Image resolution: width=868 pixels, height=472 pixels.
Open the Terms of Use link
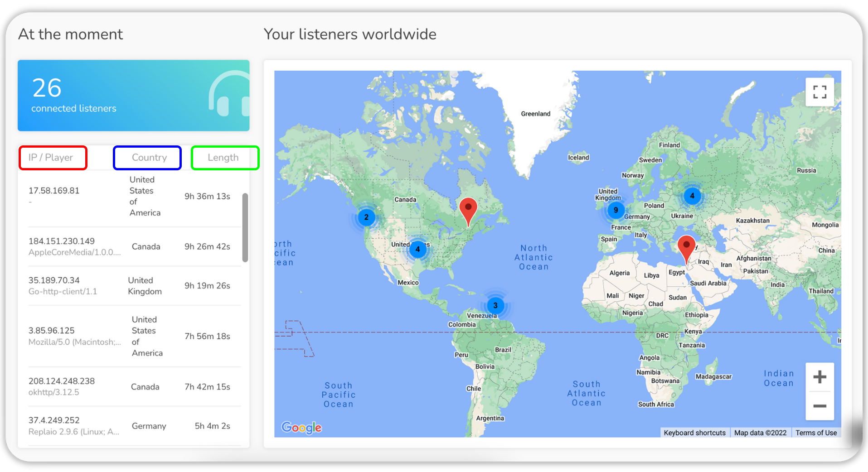pyautogui.click(x=816, y=433)
